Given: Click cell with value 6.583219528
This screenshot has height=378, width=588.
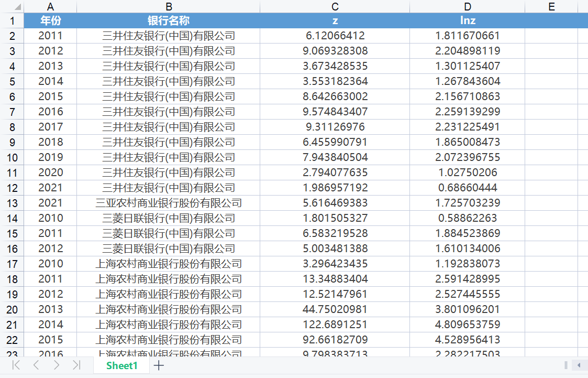Looking at the screenshot, I should (335, 233).
